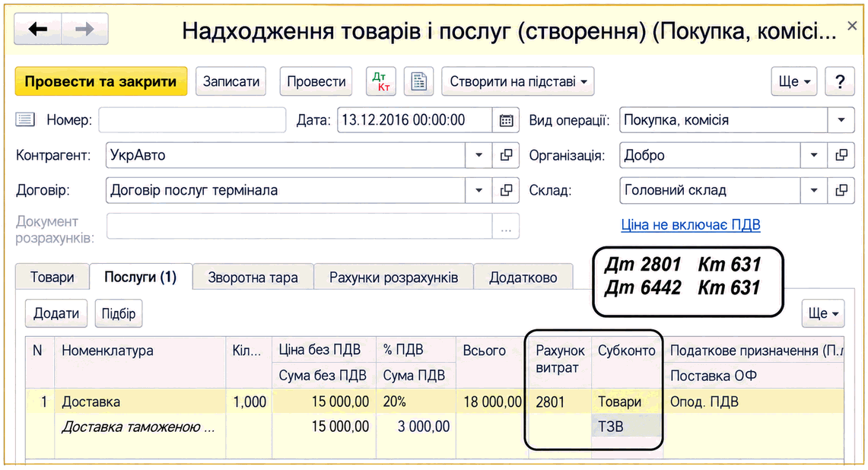Click the Номенклатура column header
Image resolution: width=868 pixels, height=470 pixels.
pyautogui.click(x=140, y=362)
